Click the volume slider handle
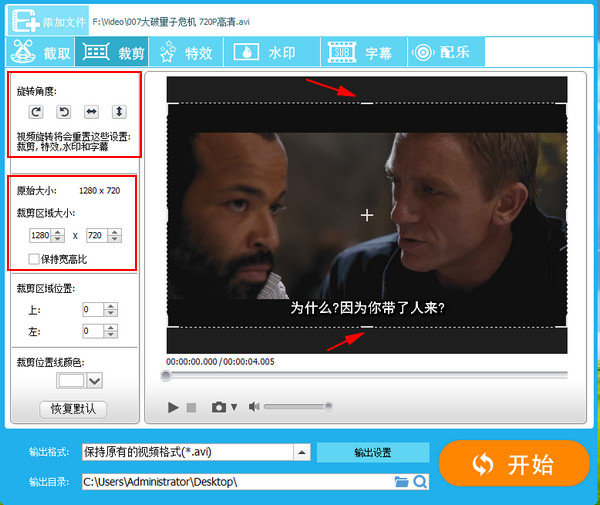Viewport: 600px width, 505px height. click(x=328, y=406)
